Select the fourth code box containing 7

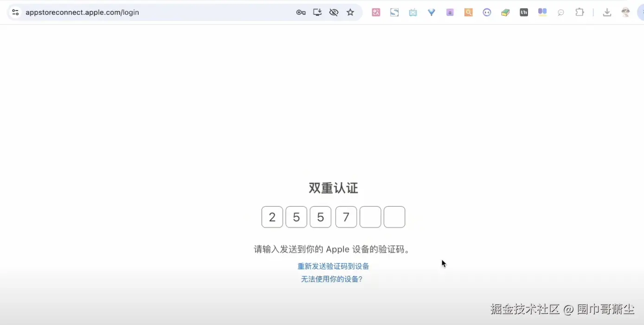click(x=346, y=217)
